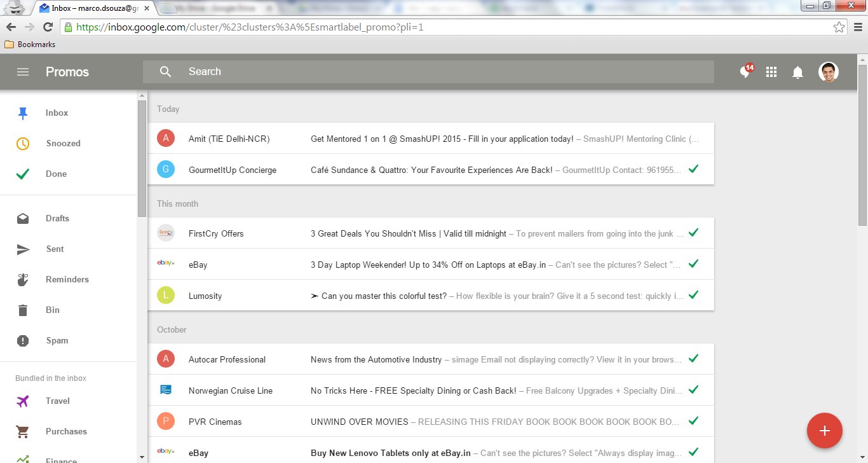Image resolution: width=868 pixels, height=463 pixels.
Task: Click in the Search mail field
Action: [x=428, y=72]
